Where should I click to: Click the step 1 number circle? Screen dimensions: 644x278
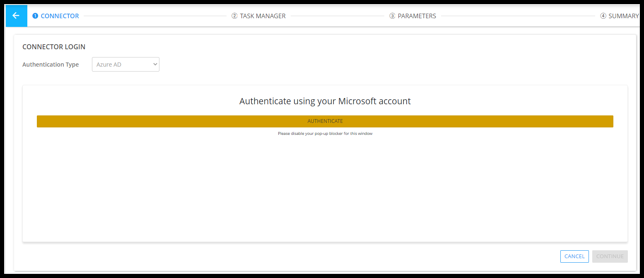click(x=35, y=16)
